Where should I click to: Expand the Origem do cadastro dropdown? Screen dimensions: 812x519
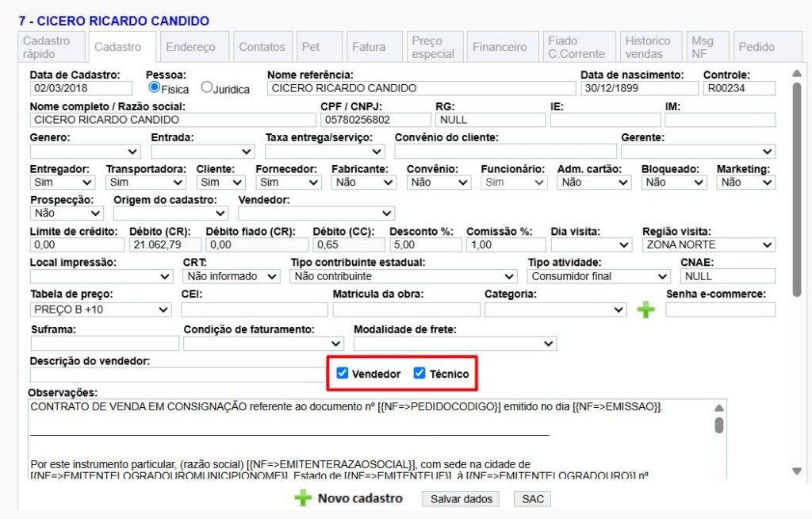pos(171,213)
